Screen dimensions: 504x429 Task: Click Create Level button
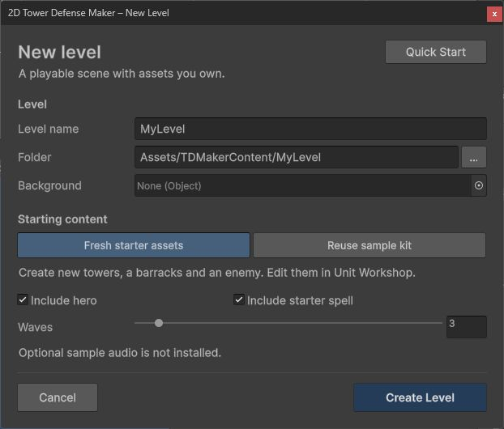420,397
